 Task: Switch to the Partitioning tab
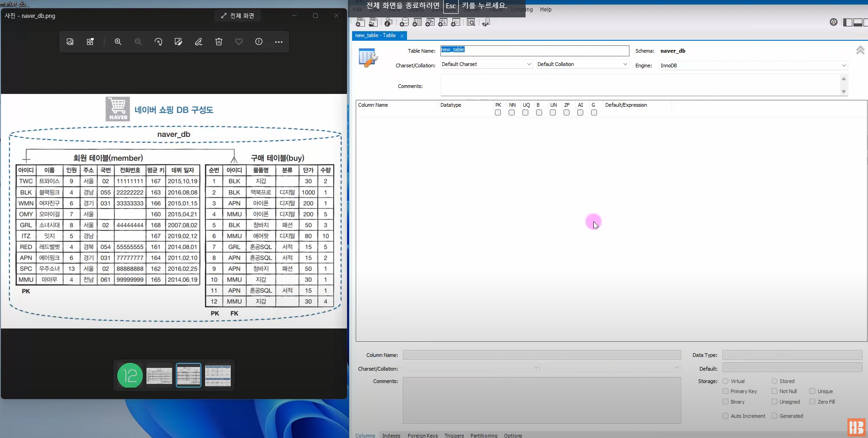484,435
